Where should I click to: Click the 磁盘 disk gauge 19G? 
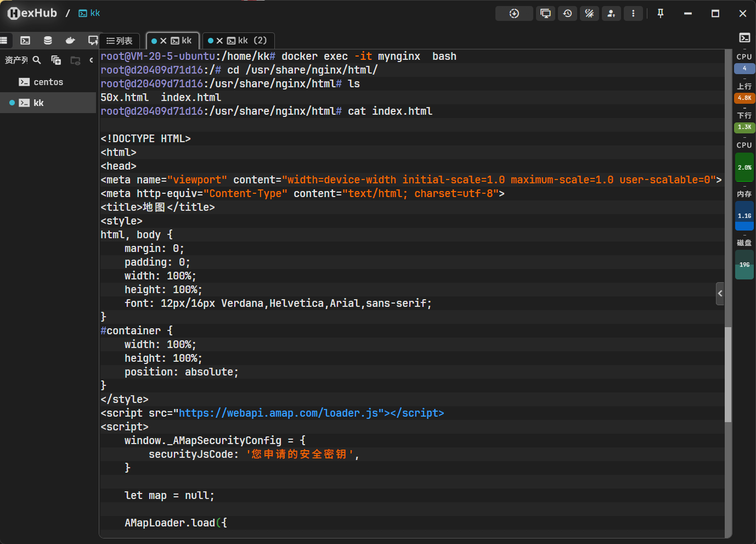pos(744,265)
